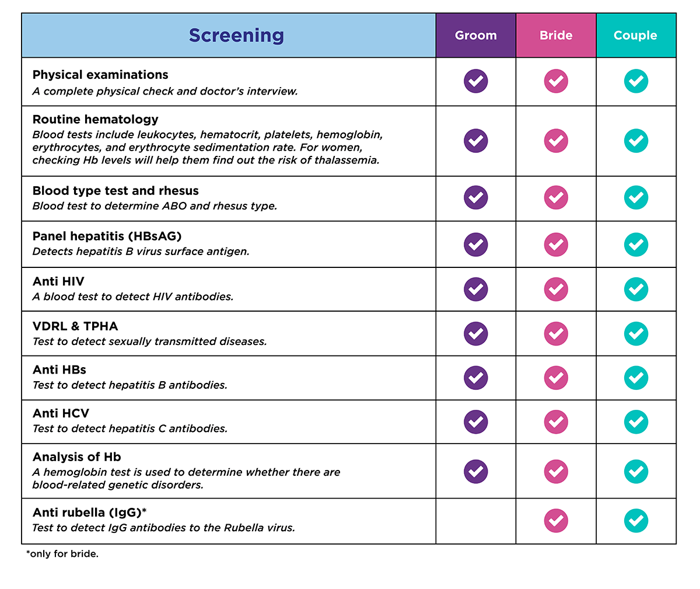Click the Bride checkmark for Anti HCV
The width and height of the screenshot is (700, 589).
[556, 421]
